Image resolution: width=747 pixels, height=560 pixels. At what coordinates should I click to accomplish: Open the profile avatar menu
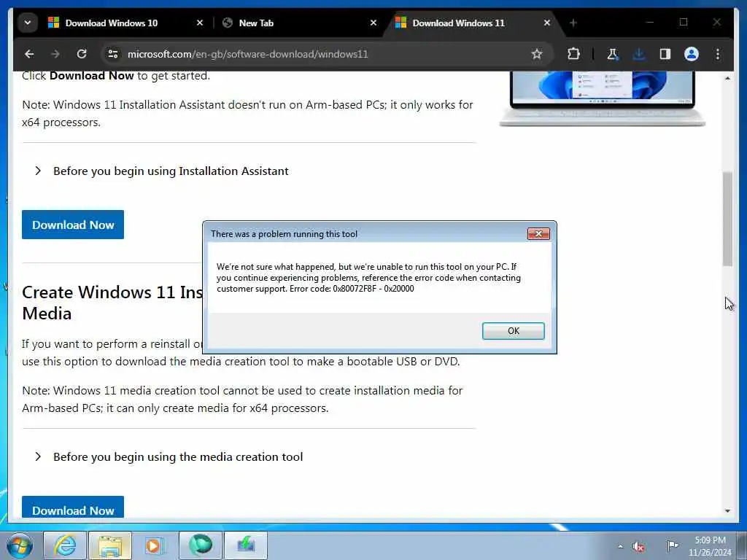point(692,54)
